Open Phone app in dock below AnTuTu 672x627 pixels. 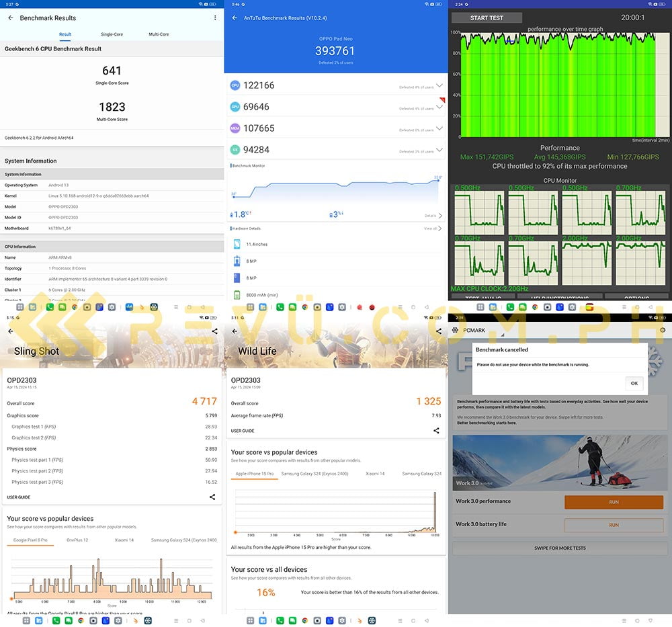coord(280,307)
